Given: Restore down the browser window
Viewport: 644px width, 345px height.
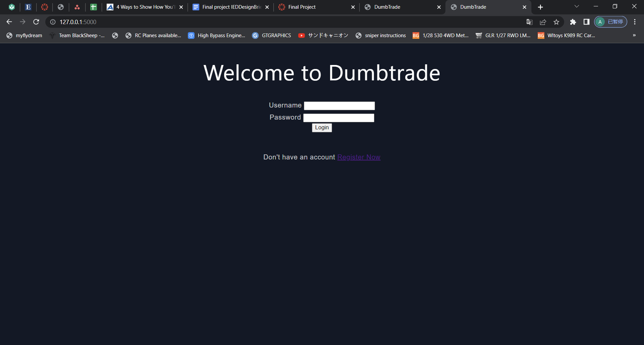Looking at the screenshot, I should [x=615, y=6].
